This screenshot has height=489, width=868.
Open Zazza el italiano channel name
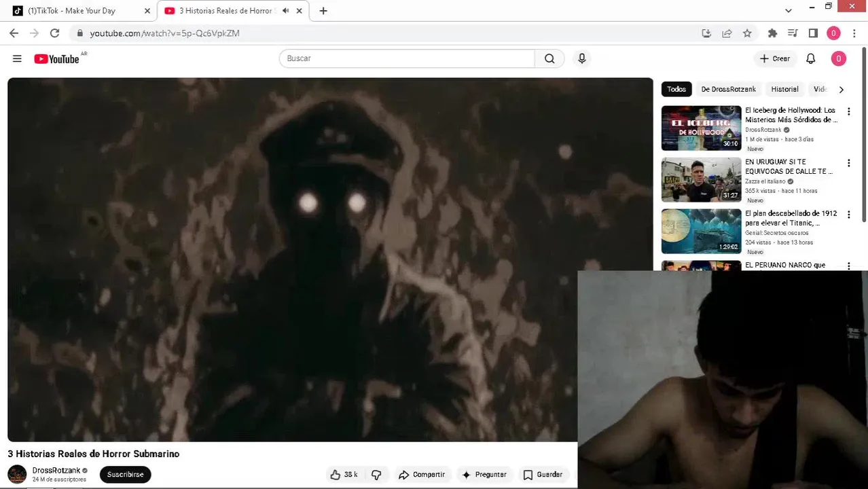click(x=765, y=181)
